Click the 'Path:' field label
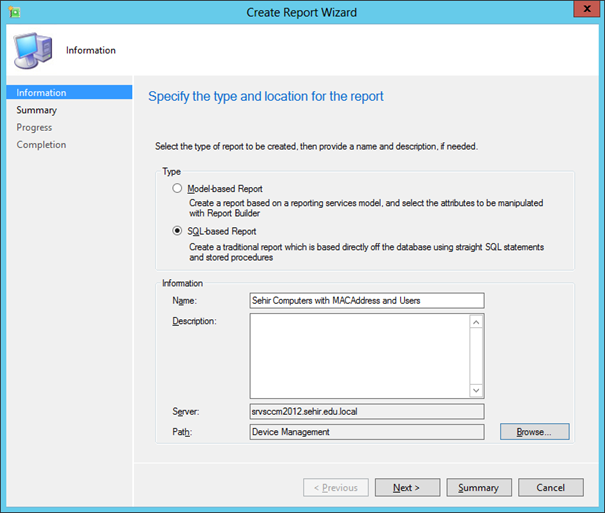 (182, 432)
